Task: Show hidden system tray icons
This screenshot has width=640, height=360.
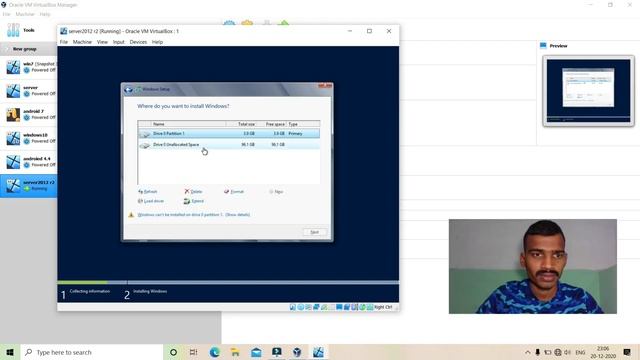Action: coord(528,352)
